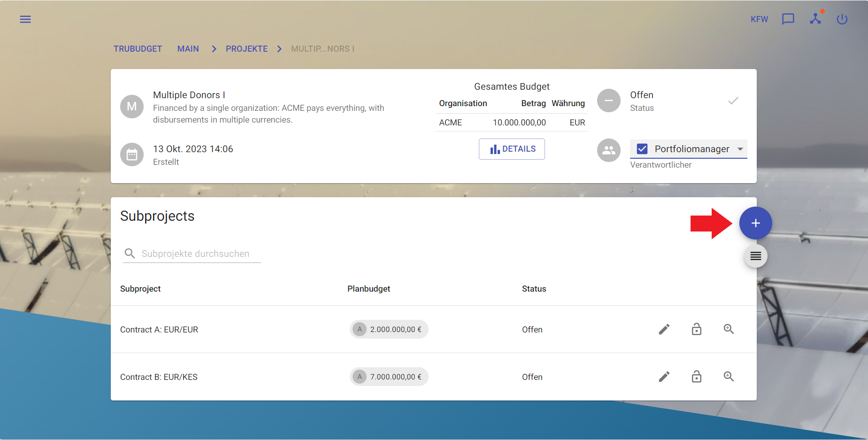The width and height of the screenshot is (868, 440).
Task: Click the KFW organisation label
Action: pyautogui.click(x=759, y=19)
